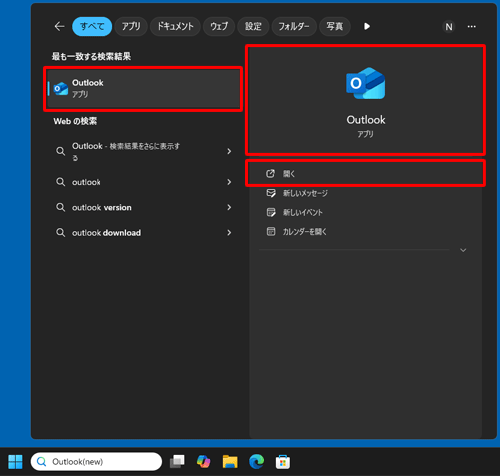Click the taskbar search box with Outlook(new)
Image resolution: width=500 pixels, height=476 pixels.
[96, 462]
